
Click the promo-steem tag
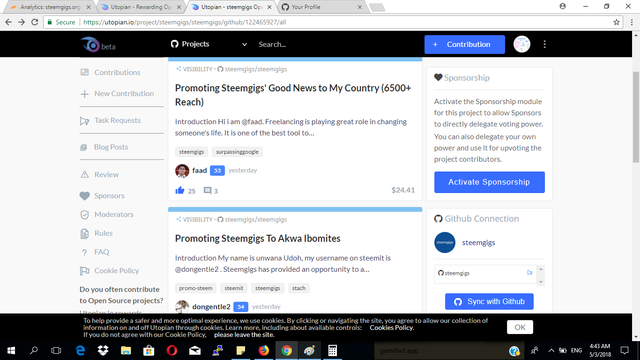[196, 288]
